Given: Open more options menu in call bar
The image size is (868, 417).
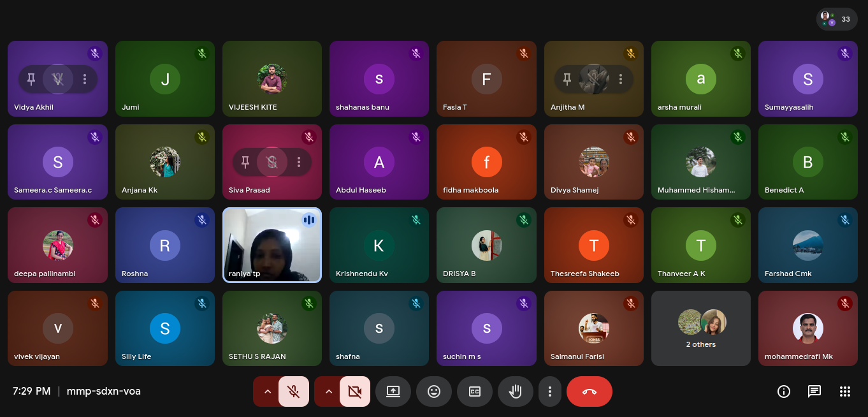Looking at the screenshot, I should point(550,391).
